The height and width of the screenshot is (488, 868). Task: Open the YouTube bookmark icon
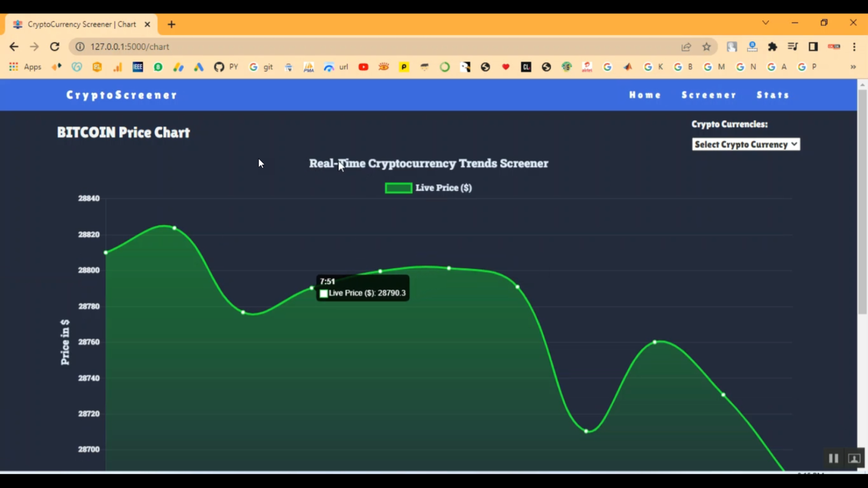[363, 66]
